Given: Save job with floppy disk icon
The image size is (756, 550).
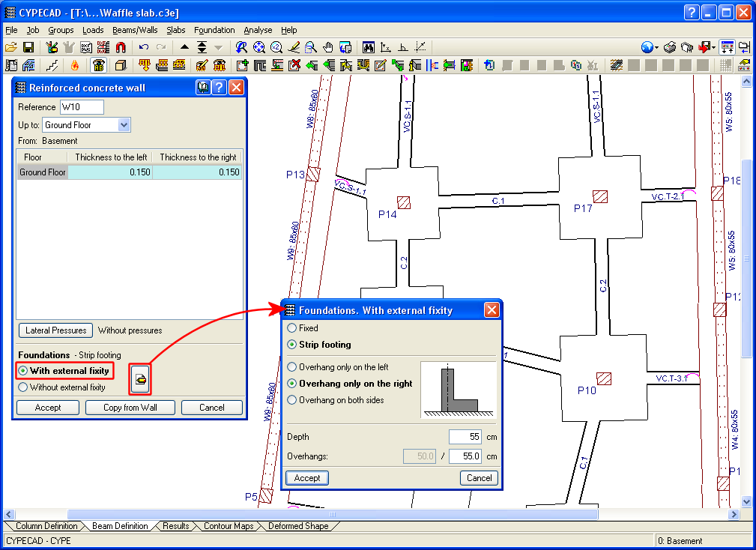Looking at the screenshot, I should 28,47.
